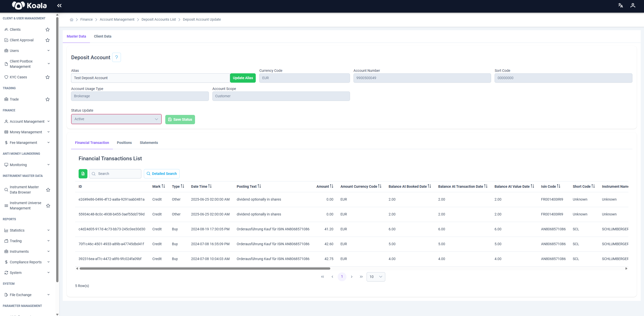Sort by Posting Text column arrows
644x316 pixels.
click(x=259, y=186)
